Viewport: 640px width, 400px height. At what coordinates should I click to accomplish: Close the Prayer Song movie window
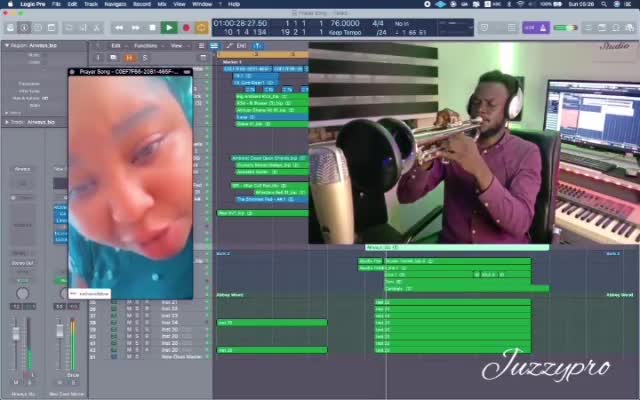(72, 72)
